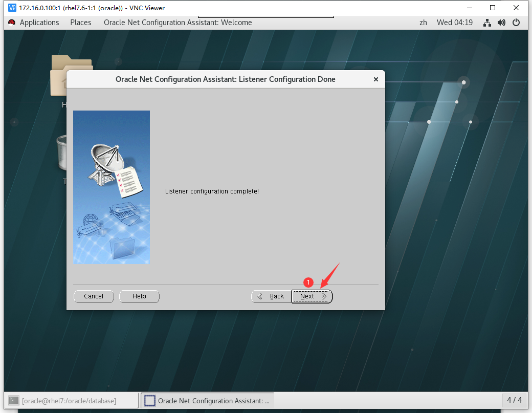The height and width of the screenshot is (413, 532).
Task: Open the volume speaker icon
Action: pos(501,23)
